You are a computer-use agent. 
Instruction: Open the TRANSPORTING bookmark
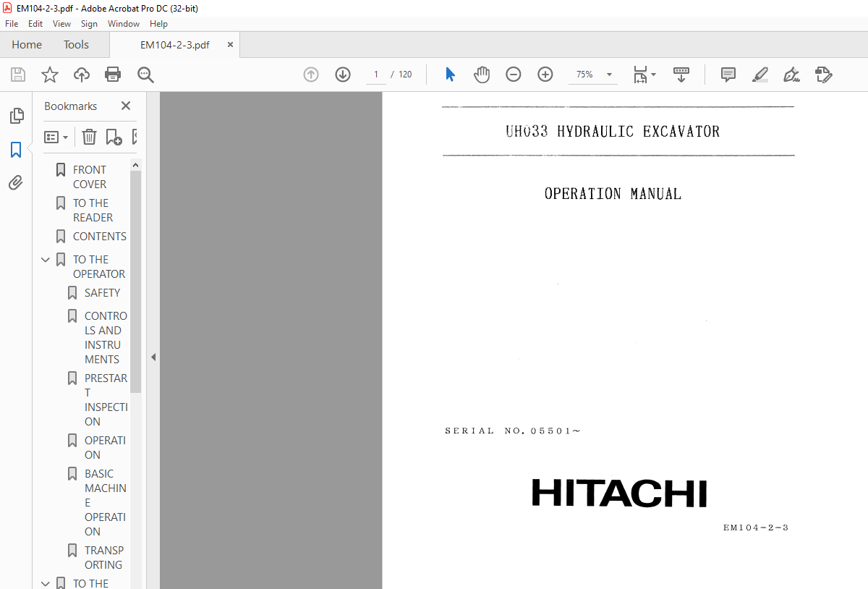[104, 557]
